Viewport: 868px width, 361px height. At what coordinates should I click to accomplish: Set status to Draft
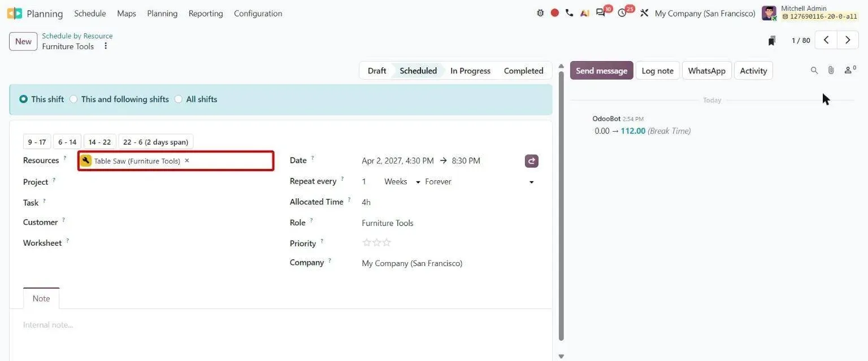(x=377, y=71)
